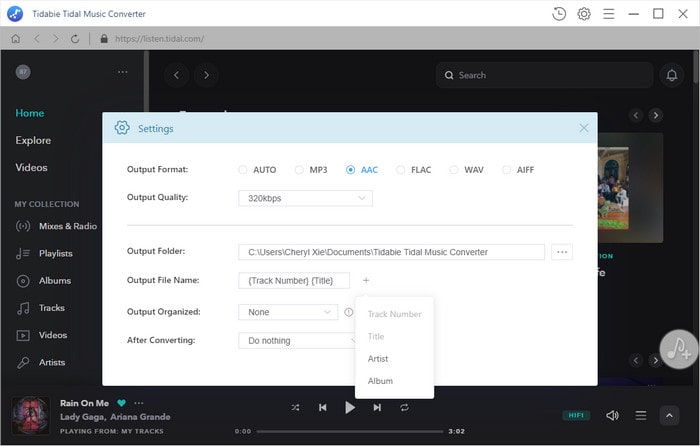Go to Home in sidebar
Screen dimensions: 700x446
tap(29, 113)
